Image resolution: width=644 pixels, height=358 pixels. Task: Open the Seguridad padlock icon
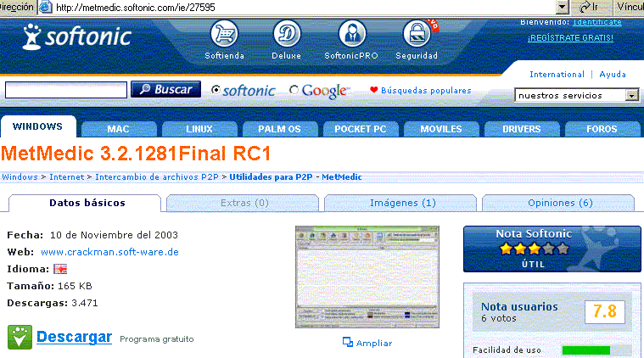[417, 34]
